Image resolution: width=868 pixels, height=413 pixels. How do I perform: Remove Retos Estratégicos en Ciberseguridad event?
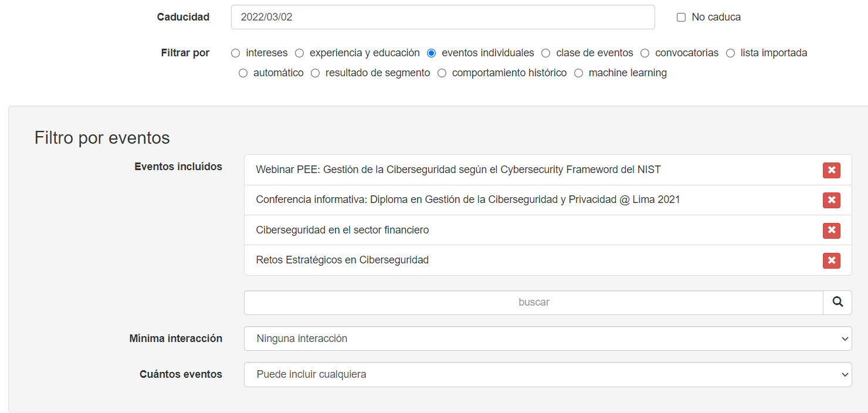pyautogui.click(x=831, y=260)
